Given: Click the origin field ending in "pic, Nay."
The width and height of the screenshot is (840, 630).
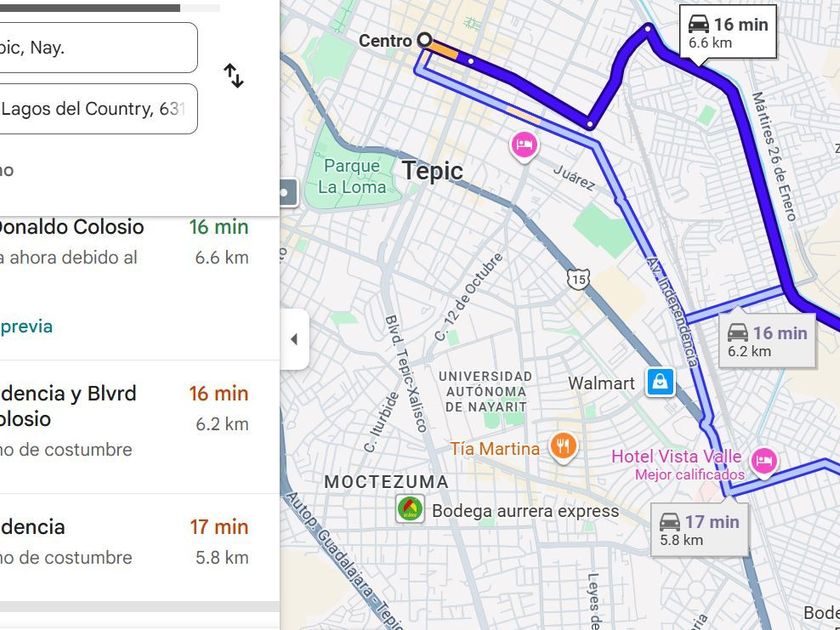Looking at the screenshot, I should pos(98,48).
